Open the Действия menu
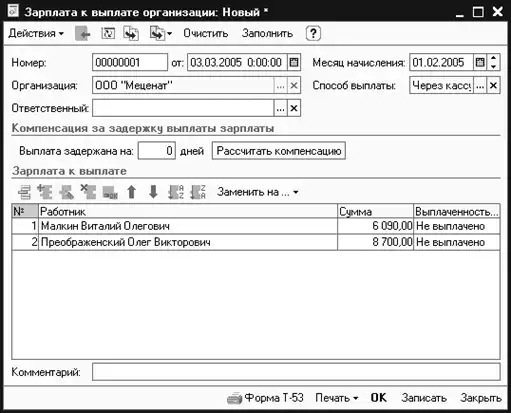Image resolution: width=511 pixels, height=413 pixels. [36, 33]
